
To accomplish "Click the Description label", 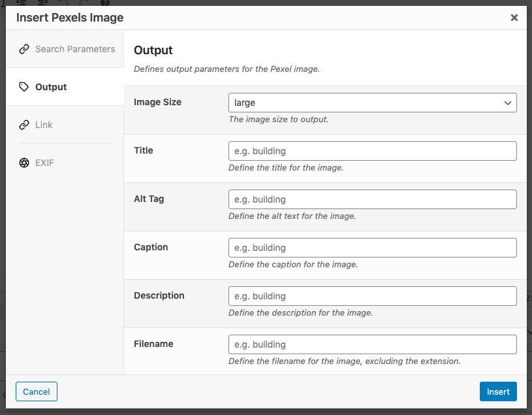I will pos(159,295).
